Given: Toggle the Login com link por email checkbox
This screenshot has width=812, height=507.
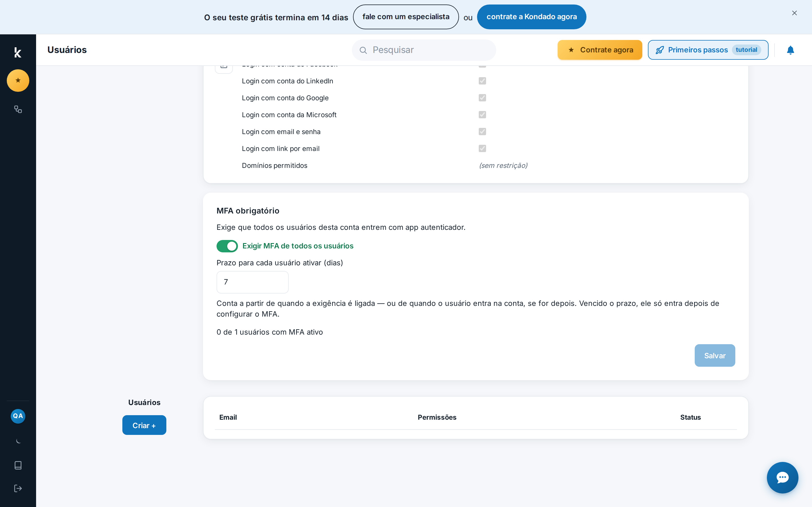Looking at the screenshot, I should point(482,148).
